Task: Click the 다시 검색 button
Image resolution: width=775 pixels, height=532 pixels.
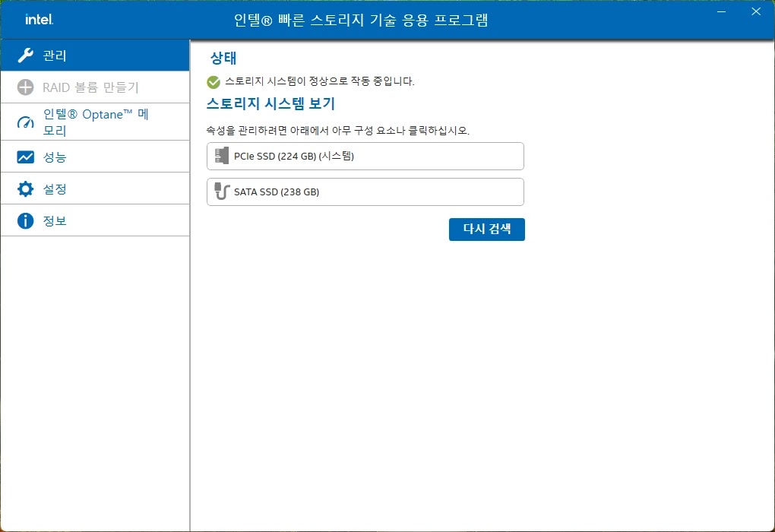Action: click(487, 230)
